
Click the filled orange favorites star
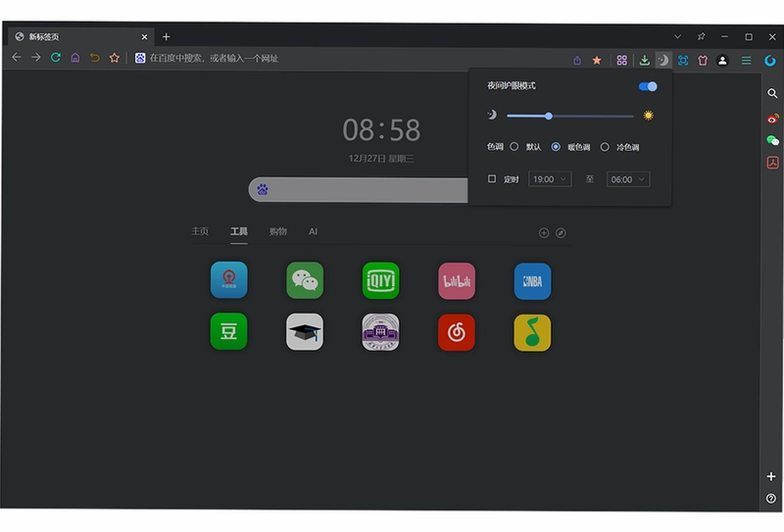[x=597, y=61]
